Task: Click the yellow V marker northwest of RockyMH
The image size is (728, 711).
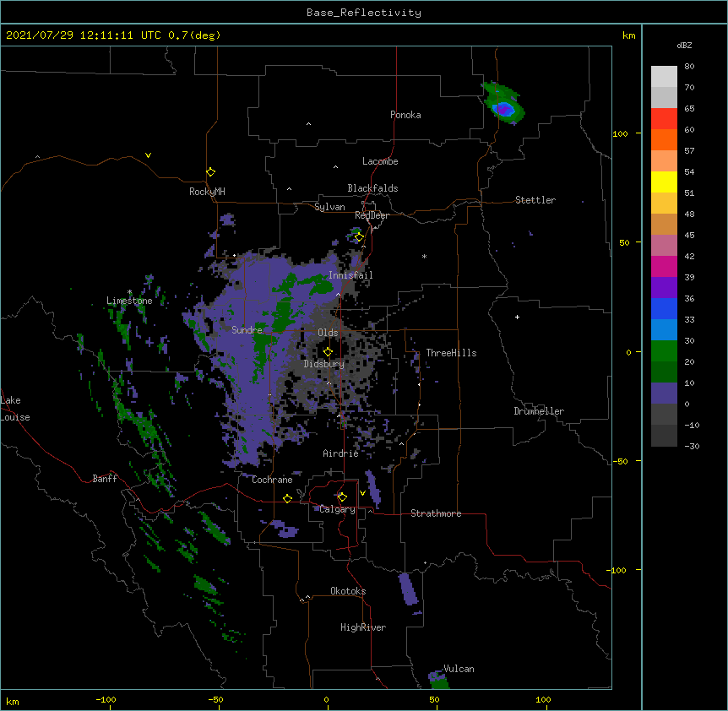Action: (x=148, y=155)
